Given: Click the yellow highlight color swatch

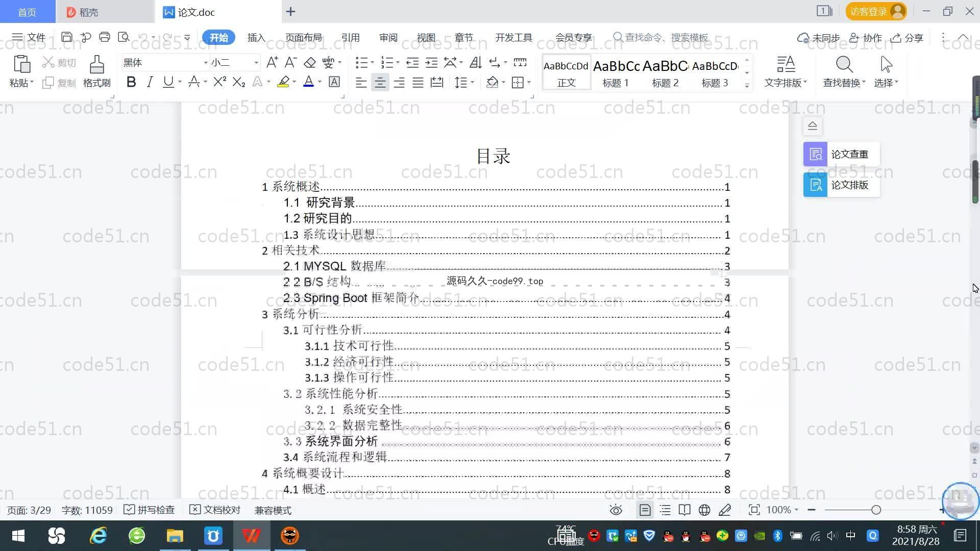Looking at the screenshot, I should point(283,82).
